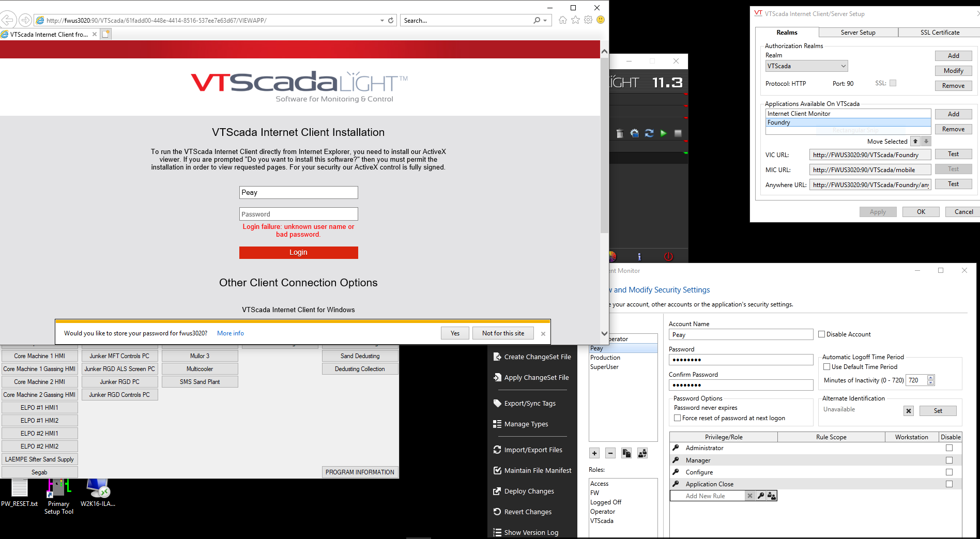Click the trash can remove application icon
The image size is (980, 539).
point(620,133)
